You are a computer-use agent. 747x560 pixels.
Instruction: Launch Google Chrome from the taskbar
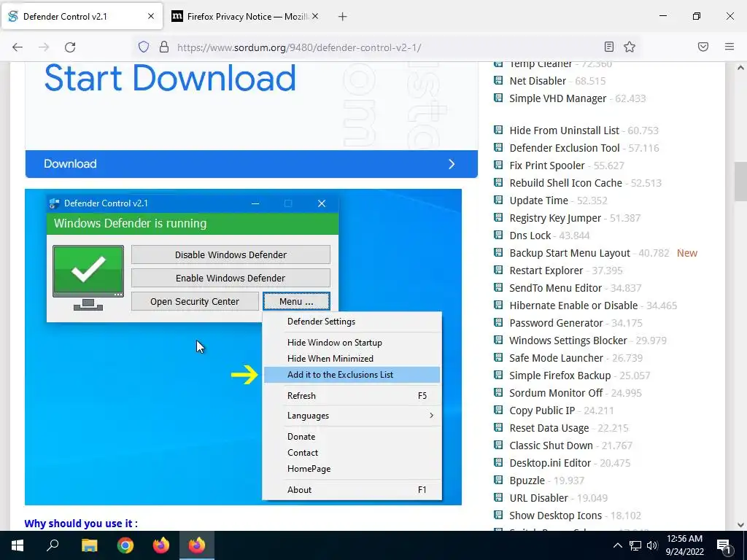point(125,545)
